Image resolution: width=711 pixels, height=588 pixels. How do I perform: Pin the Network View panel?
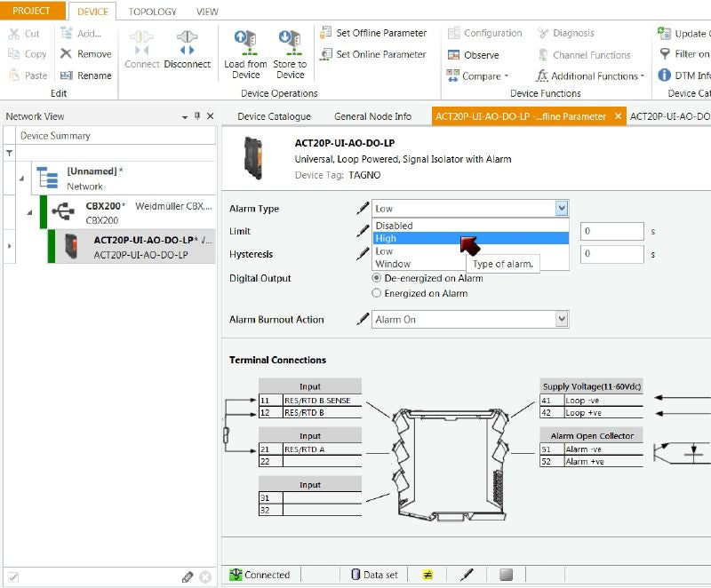click(x=197, y=116)
